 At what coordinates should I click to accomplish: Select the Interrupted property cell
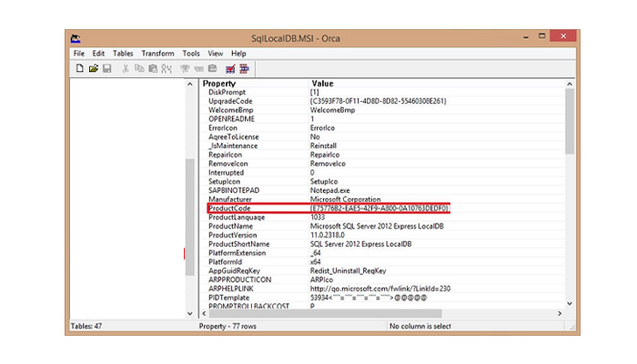(x=226, y=173)
